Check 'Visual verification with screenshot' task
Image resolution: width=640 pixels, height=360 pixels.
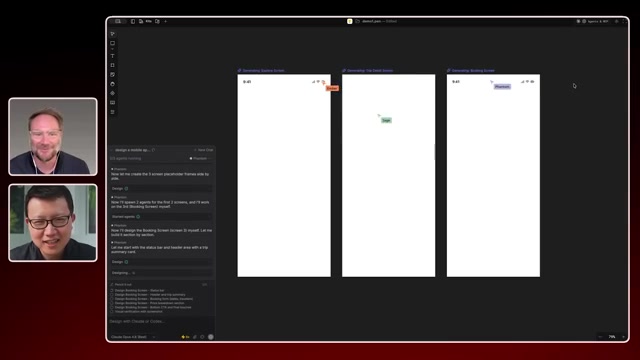point(112,312)
